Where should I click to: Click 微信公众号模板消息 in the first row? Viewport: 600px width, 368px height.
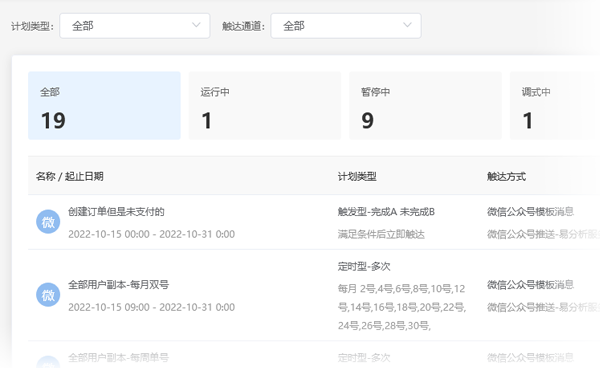click(530, 212)
